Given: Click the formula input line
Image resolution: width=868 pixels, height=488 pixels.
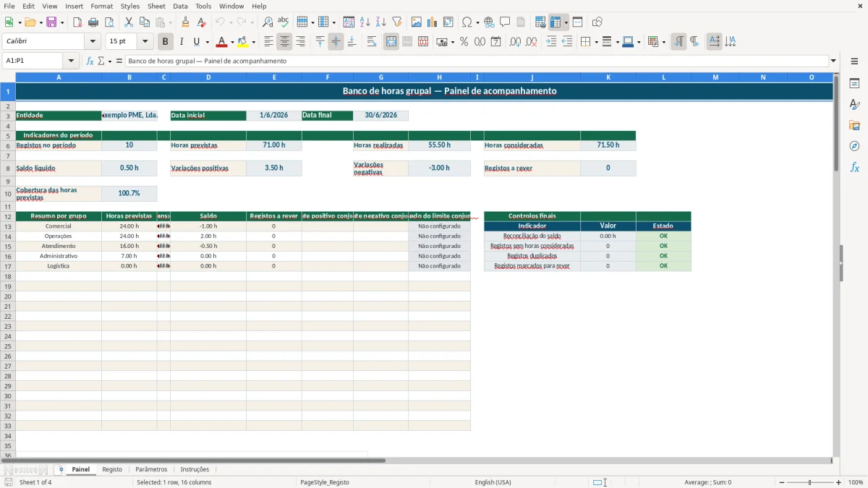Looking at the screenshot, I should click(477, 61).
